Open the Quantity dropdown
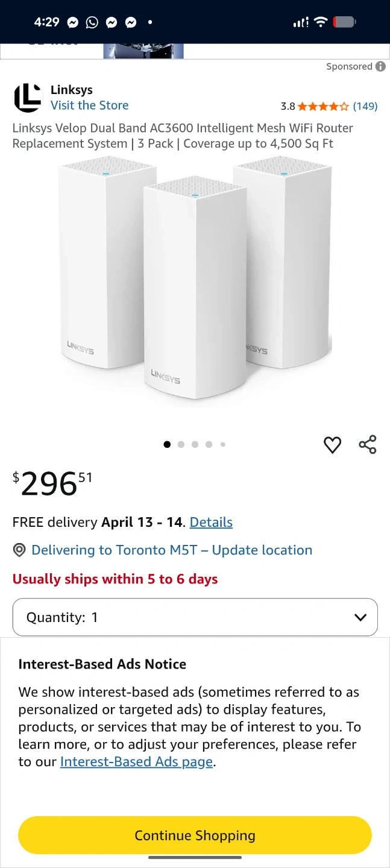This screenshot has width=390, height=868. (195, 617)
